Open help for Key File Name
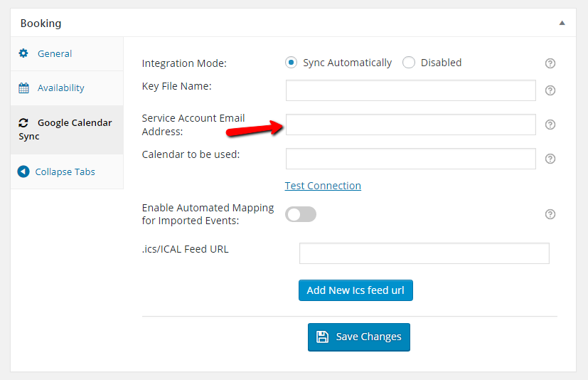Screen dimensions: 588x380 click(550, 90)
